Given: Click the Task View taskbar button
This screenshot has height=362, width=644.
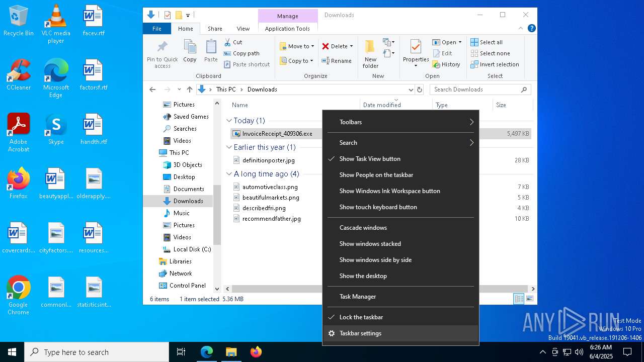Looking at the screenshot, I should coord(181,352).
